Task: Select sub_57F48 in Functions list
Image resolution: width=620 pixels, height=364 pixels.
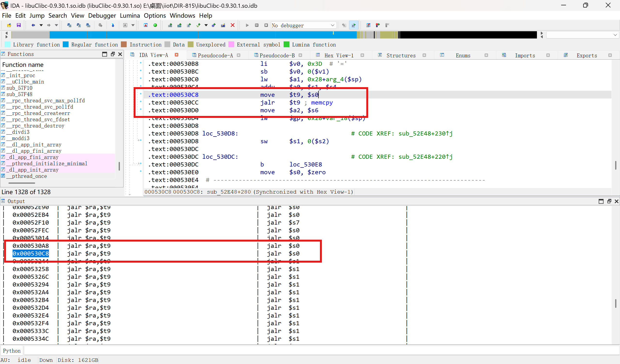Action: click(19, 94)
